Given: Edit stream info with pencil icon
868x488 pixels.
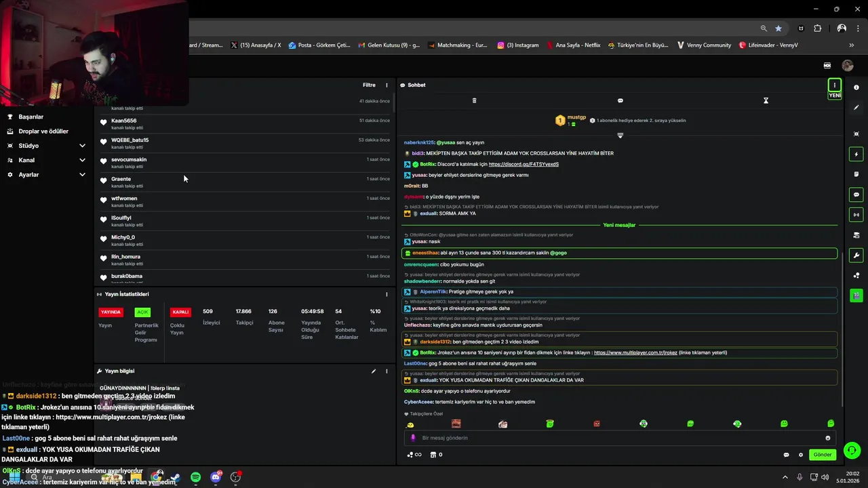Looking at the screenshot, I should coord(373,371).
